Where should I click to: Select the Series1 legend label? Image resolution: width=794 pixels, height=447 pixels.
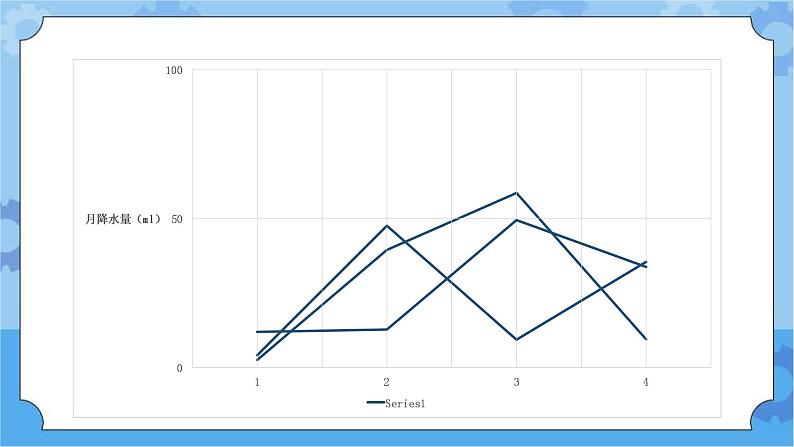click(405, 403)
